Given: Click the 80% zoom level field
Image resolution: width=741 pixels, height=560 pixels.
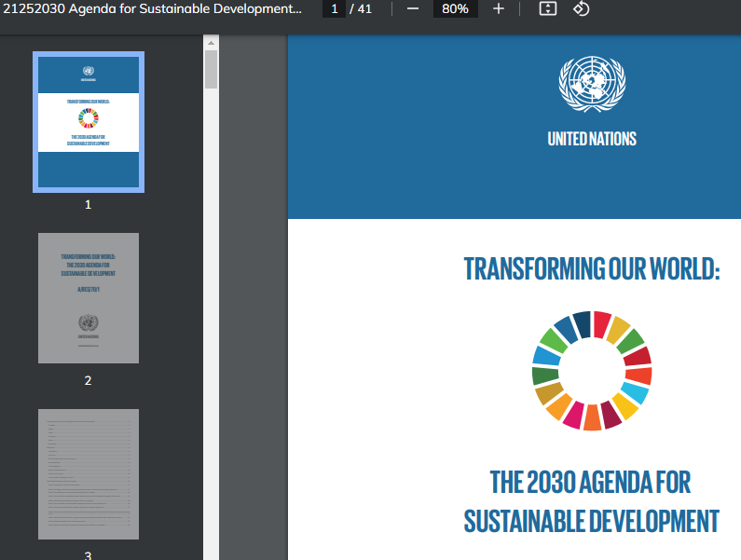Looking at the screenshot, I should (x=455, y=9).
